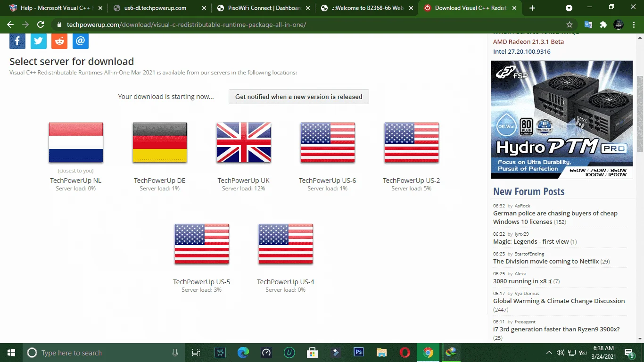Click the FSP Hydro PTM PRO advertisement
Screen dimensions: 644x362
coord(562,120)
